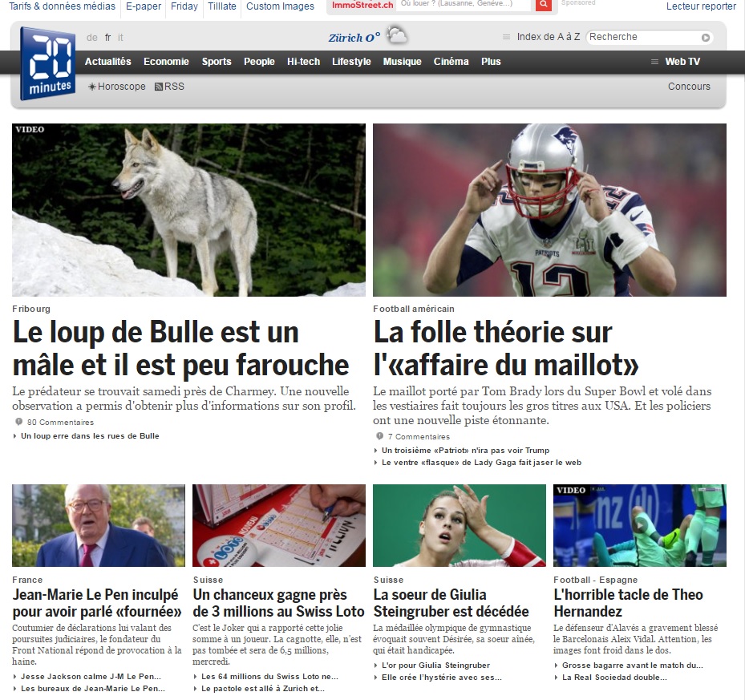Open the wolf video thumbnail
The image size is (745, 700).
tap(188, 210)
